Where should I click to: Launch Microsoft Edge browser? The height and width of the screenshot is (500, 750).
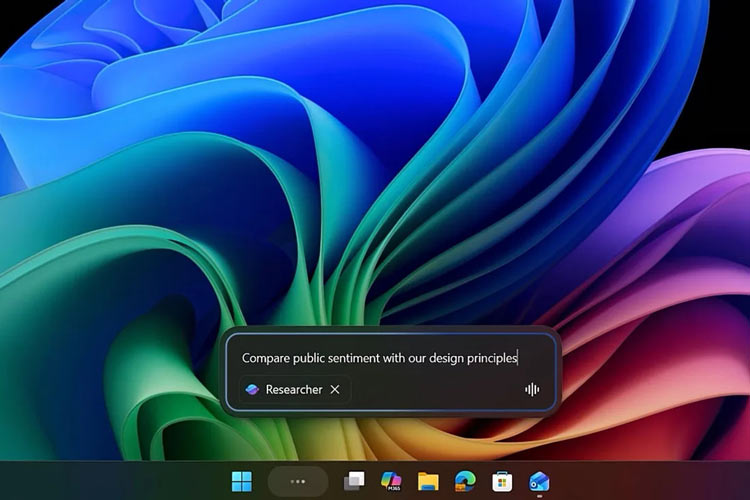click(x=465, y=481)
